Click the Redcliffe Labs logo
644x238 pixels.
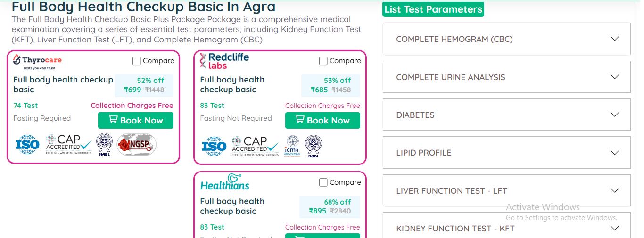pyautogui.click(x=224, y=60)
